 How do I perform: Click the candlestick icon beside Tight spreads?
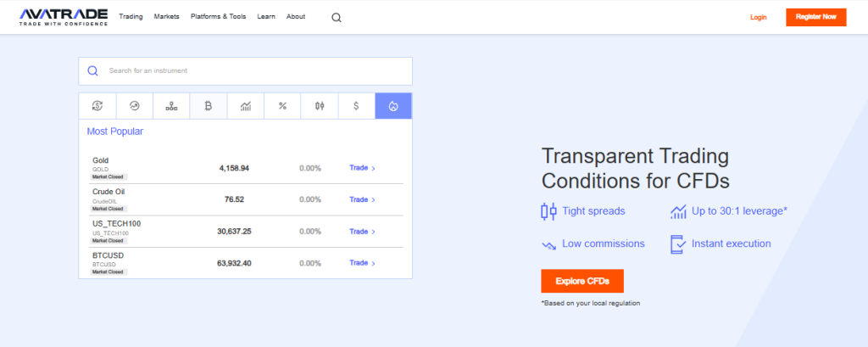point(548,211)
